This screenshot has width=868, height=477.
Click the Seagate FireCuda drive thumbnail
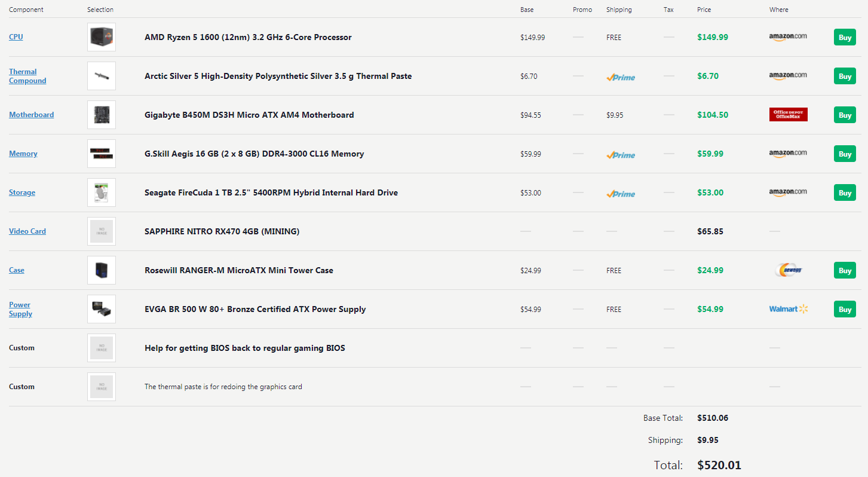(102, 192)
